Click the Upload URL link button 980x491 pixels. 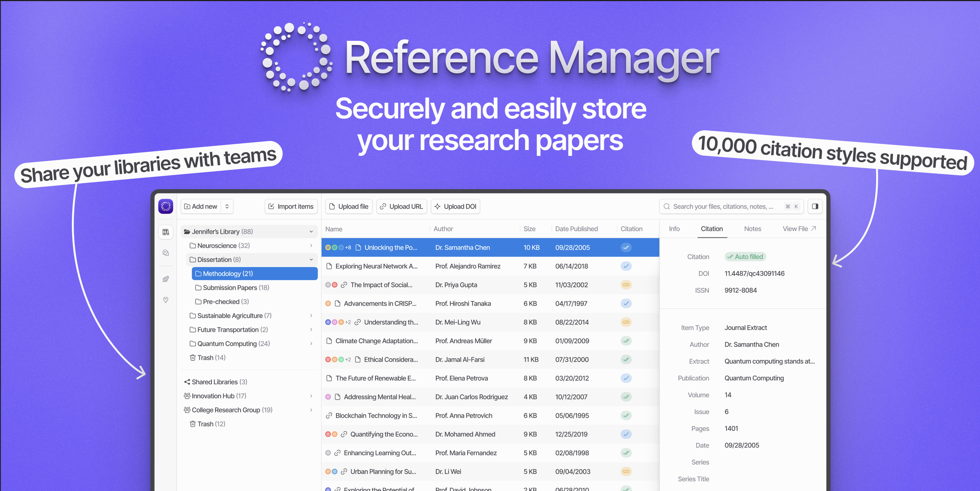tap(401, 206)
